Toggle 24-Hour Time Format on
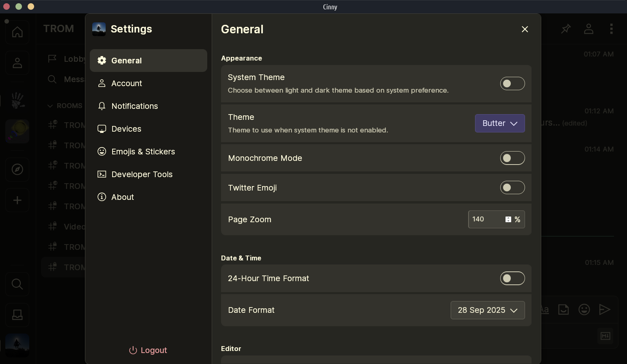627x364 pixels. point(512,278)
